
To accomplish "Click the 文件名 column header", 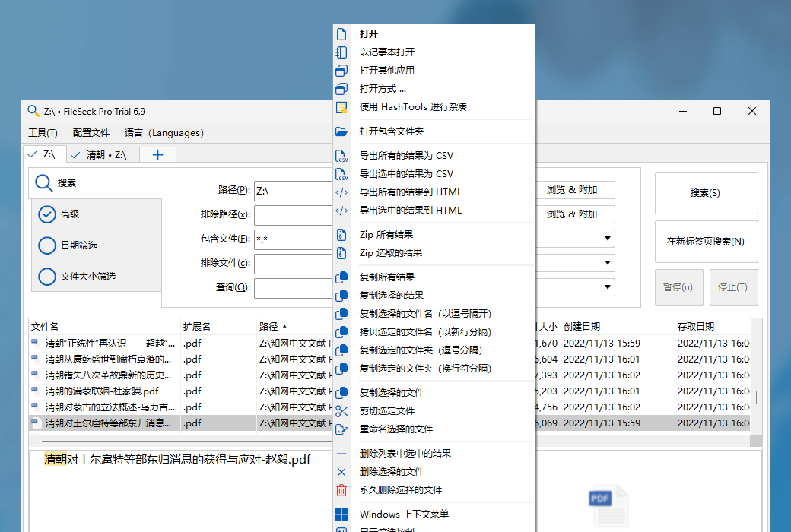I will click(x=104, y=327).
